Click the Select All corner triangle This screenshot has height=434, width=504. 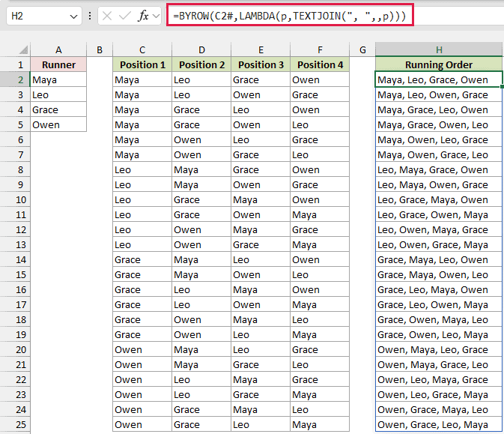click(x=23, y=50)
